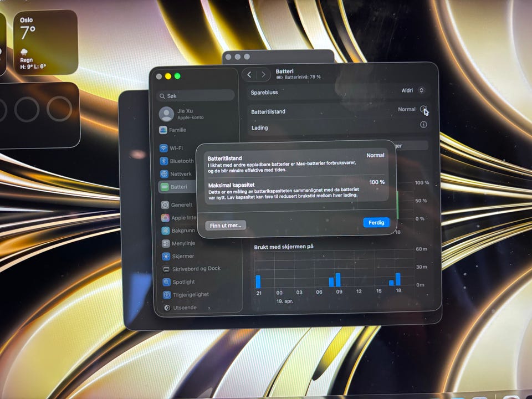The image size is (532, 399).
Task: Click the 19. apr. date label
Action: pos(285,301)
